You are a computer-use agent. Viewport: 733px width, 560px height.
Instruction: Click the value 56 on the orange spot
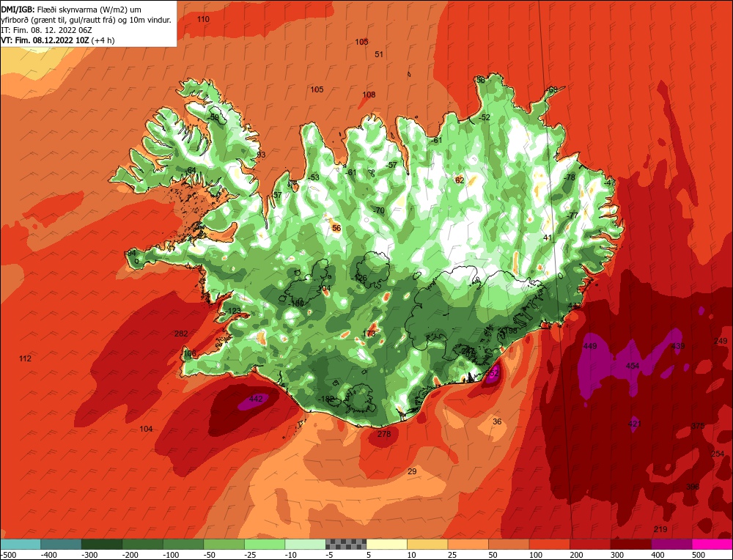pos(336,228)
